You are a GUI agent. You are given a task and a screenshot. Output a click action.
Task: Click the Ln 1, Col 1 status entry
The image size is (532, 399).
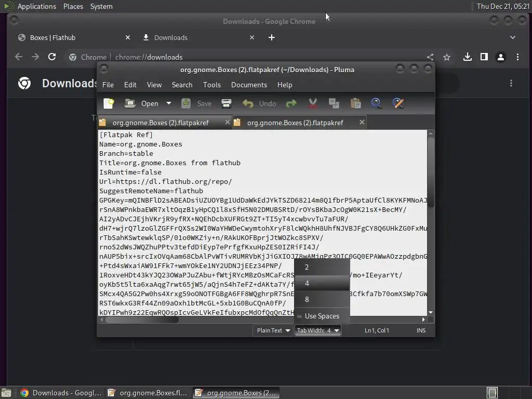pyautogui.click(x=377, y=330)
